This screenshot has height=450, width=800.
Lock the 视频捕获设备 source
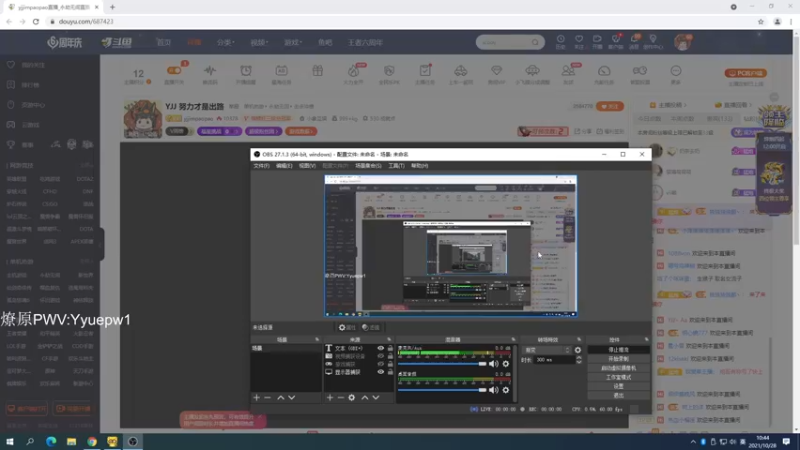coord(390,356)
